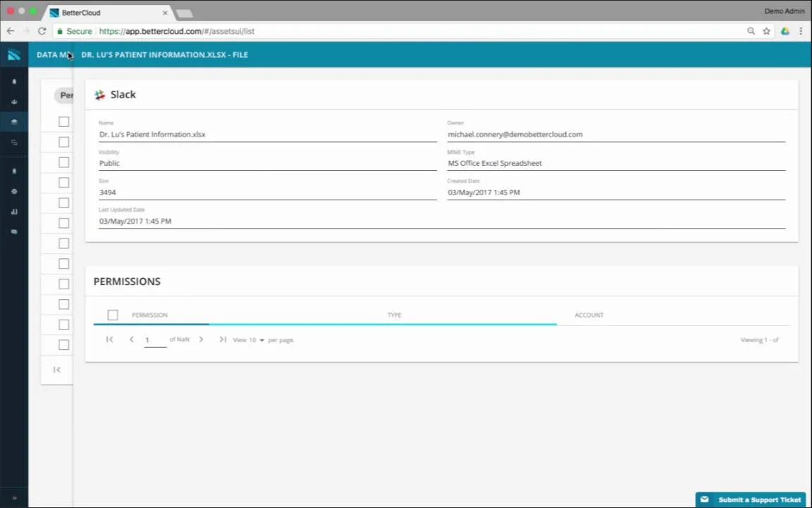Select the highlighted data management sidebar icon

point(14,122)
